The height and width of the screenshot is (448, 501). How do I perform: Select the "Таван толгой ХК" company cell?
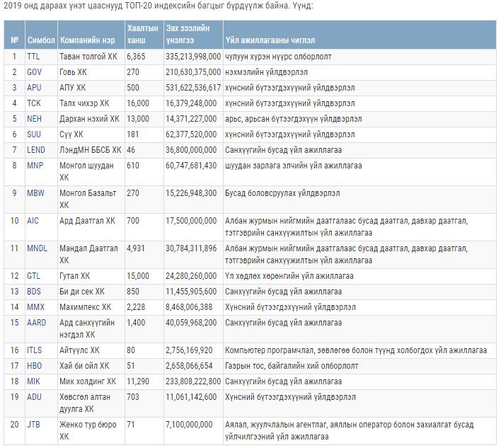click(88, 56)
